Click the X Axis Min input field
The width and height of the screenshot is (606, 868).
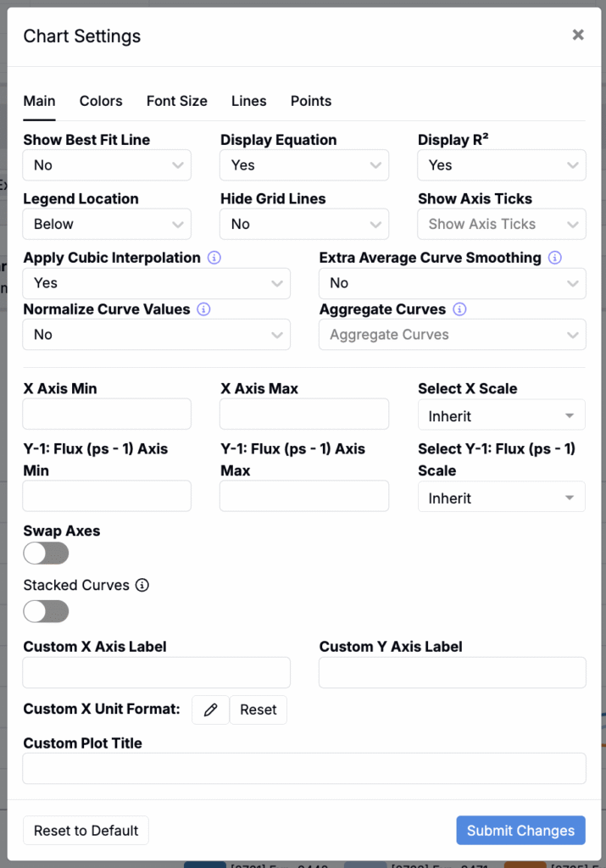point(107,415)
